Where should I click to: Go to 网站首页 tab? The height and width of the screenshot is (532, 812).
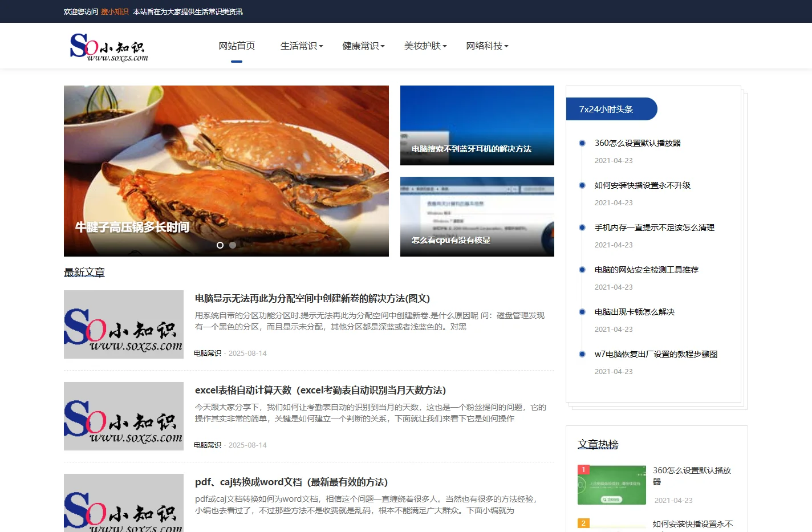pos(237,46)
